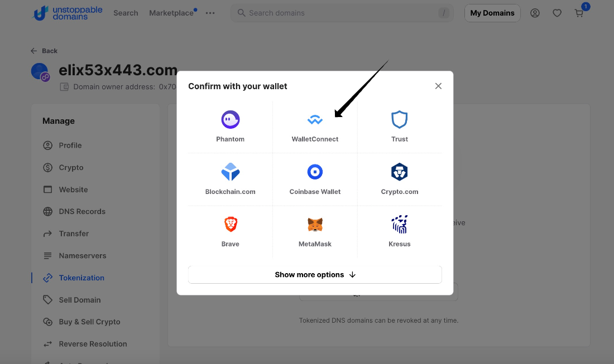Focus the Search domains field

coord(342,13)
